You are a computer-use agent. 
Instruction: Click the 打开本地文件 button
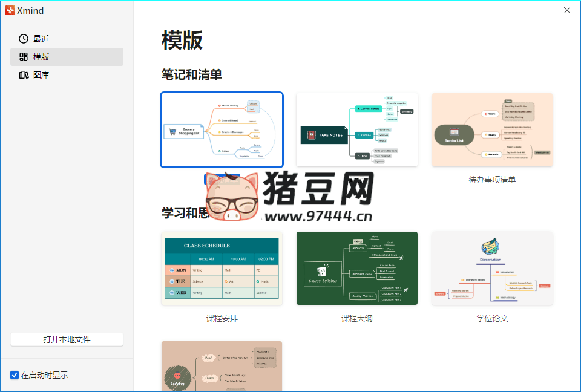click(x=67, y=339)
